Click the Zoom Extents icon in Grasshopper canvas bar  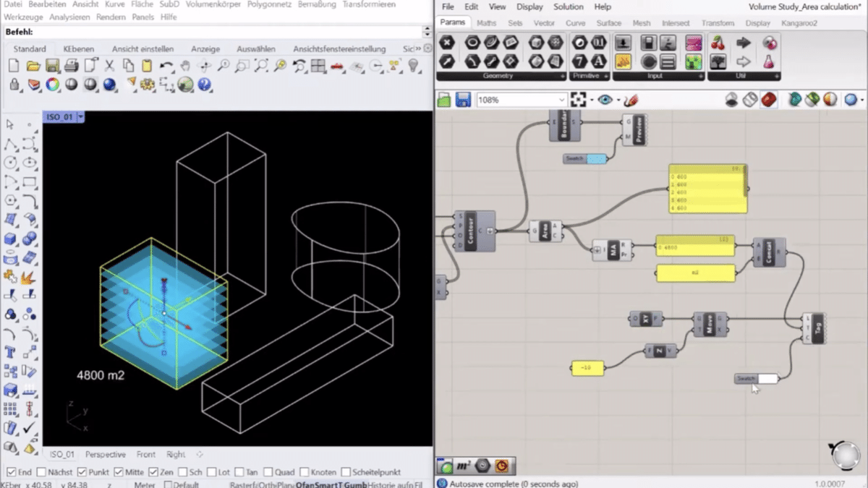579,100
